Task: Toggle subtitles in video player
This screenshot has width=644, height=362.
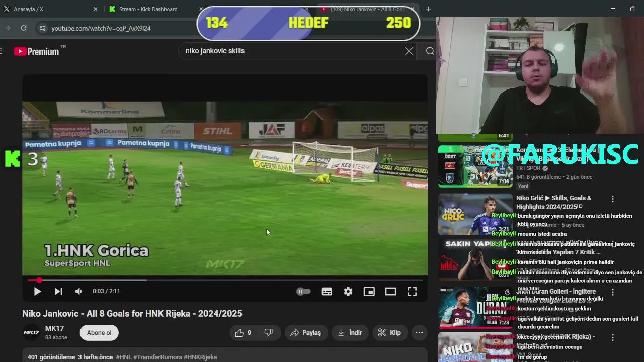Action: click(327, 291)
